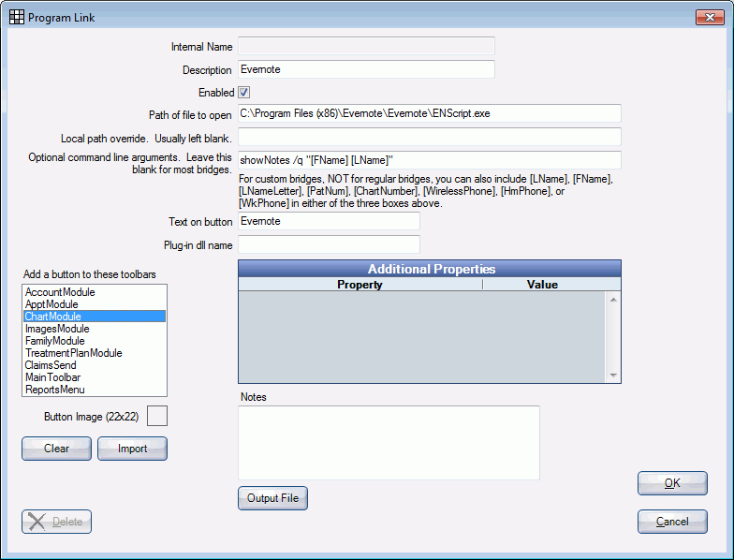Click the Path of file to open field

click(x=429, y=113)
